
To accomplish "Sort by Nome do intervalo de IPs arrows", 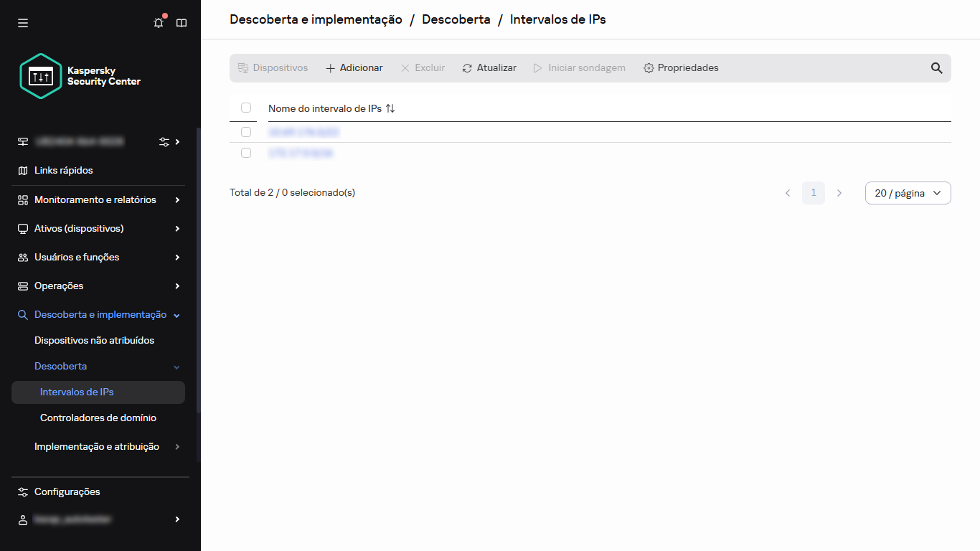I will click(390, 108).
